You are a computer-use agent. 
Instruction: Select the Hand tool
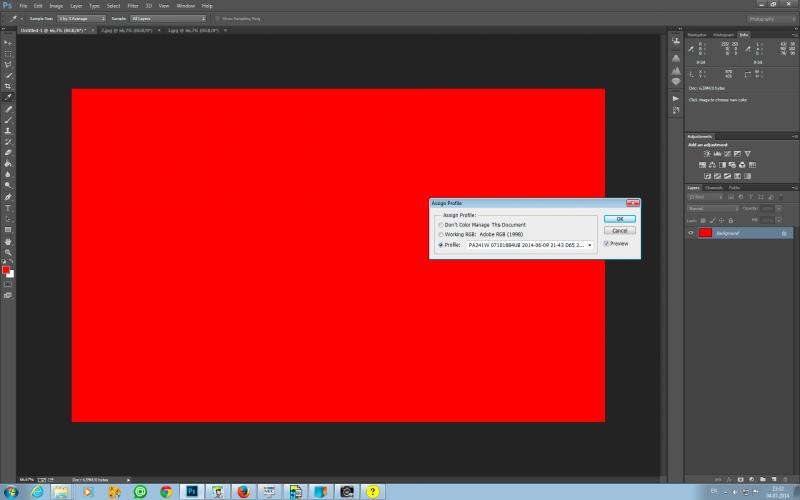pyautogui.click(x=8, y=242)
